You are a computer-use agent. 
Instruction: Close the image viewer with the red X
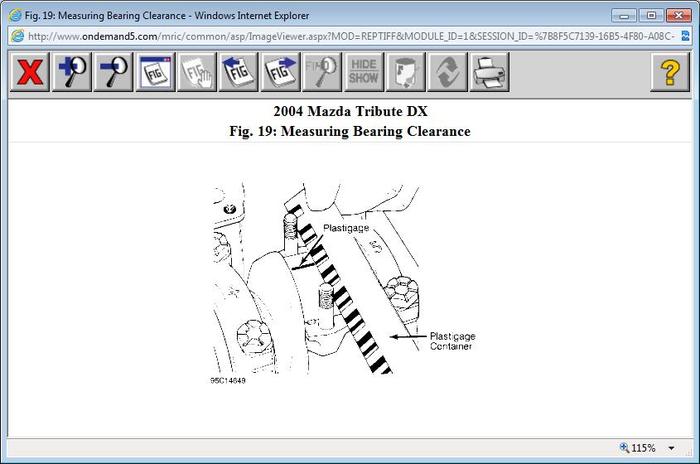click(30, 72)
